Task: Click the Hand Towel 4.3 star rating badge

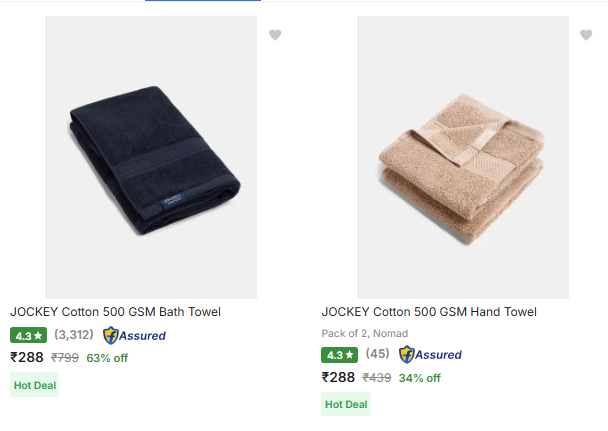Action: point(340,355)
